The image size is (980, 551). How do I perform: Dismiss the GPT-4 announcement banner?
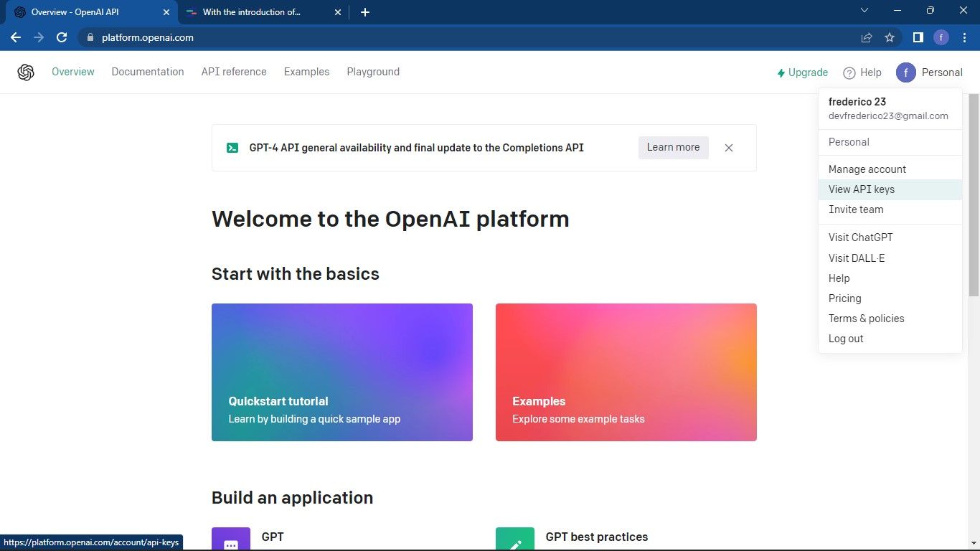(729, 148)
